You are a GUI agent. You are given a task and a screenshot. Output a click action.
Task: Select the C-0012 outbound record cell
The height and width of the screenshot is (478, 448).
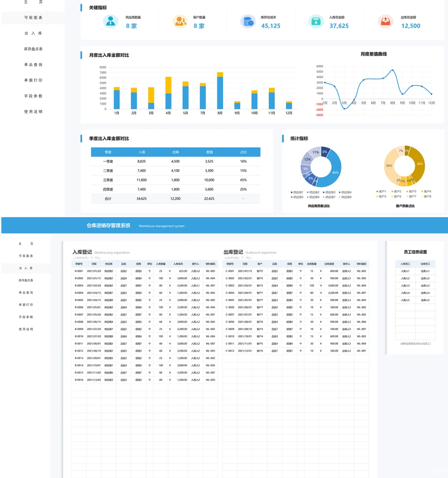[x=230, y=351]
